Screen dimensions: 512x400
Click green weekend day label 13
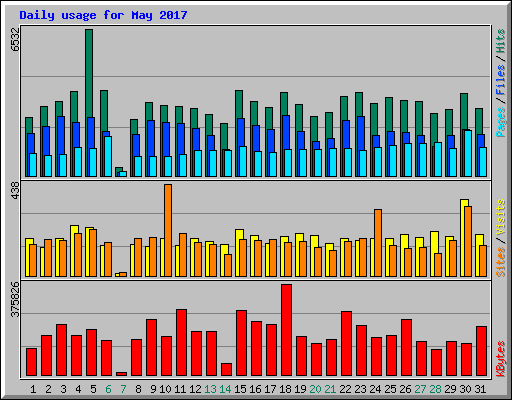tap(210, 389)
